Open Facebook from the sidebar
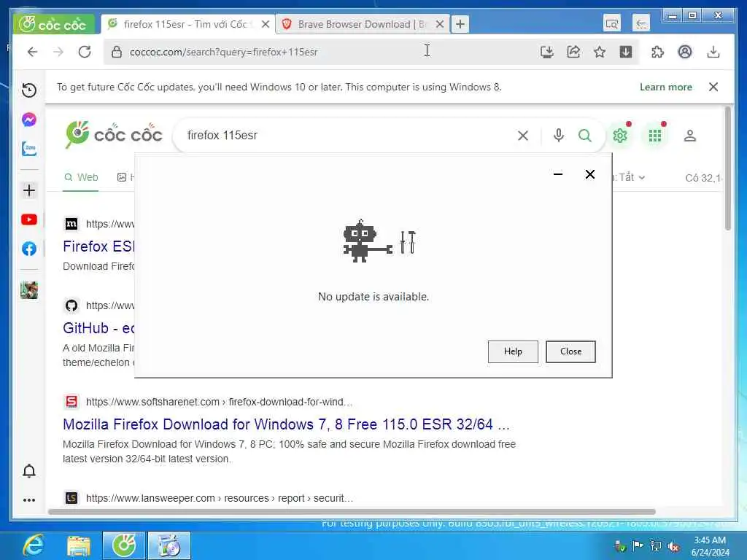 (29, 249)
